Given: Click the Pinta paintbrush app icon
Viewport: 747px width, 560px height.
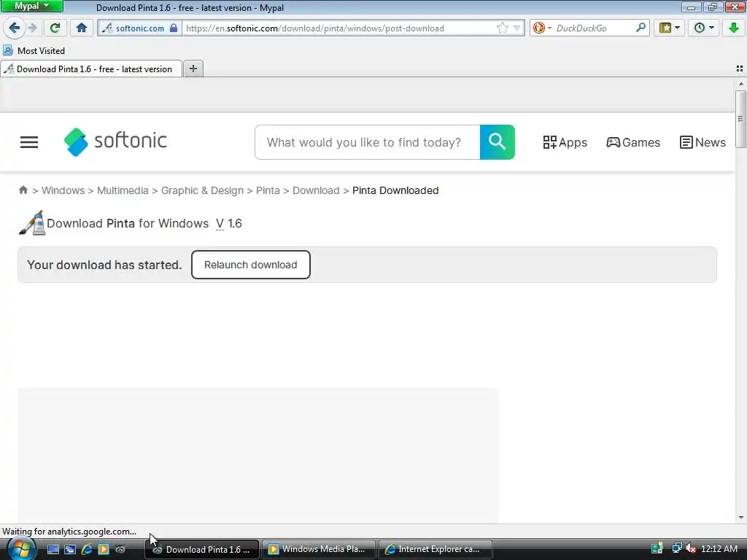Looking at the screenshot, I should point(32,223).
